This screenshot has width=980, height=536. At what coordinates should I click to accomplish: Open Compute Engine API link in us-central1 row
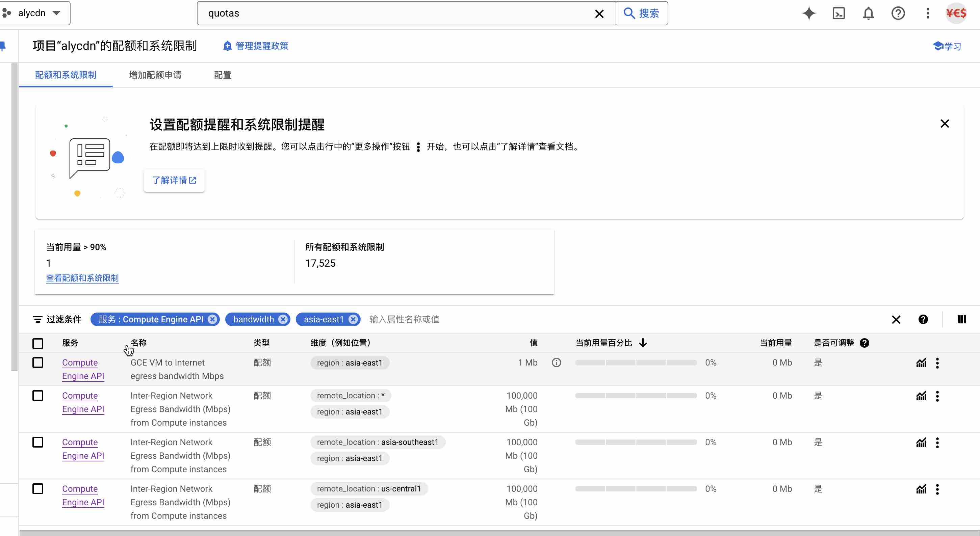83,495
